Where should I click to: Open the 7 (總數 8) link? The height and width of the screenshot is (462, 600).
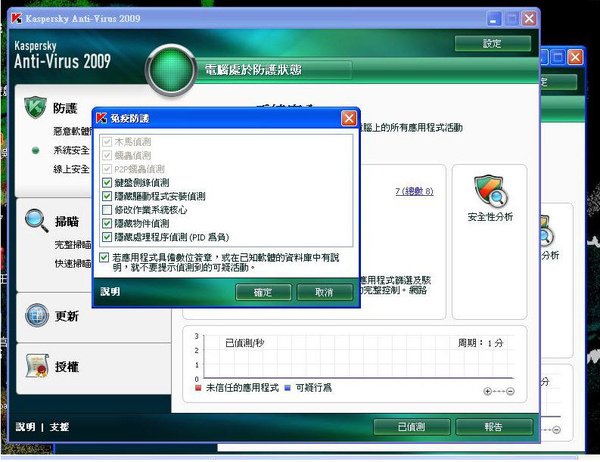414,191
